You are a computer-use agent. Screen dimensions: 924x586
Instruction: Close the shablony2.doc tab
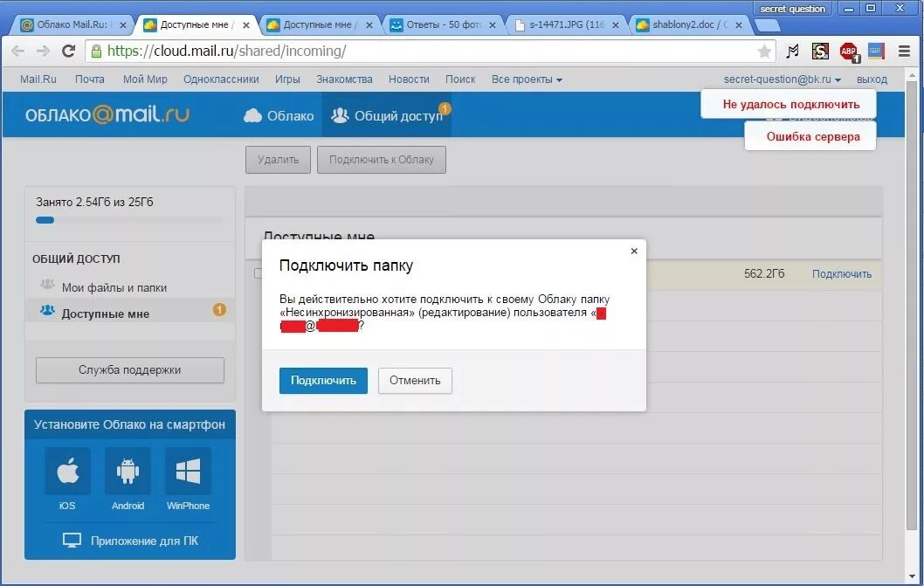point(738,24)
